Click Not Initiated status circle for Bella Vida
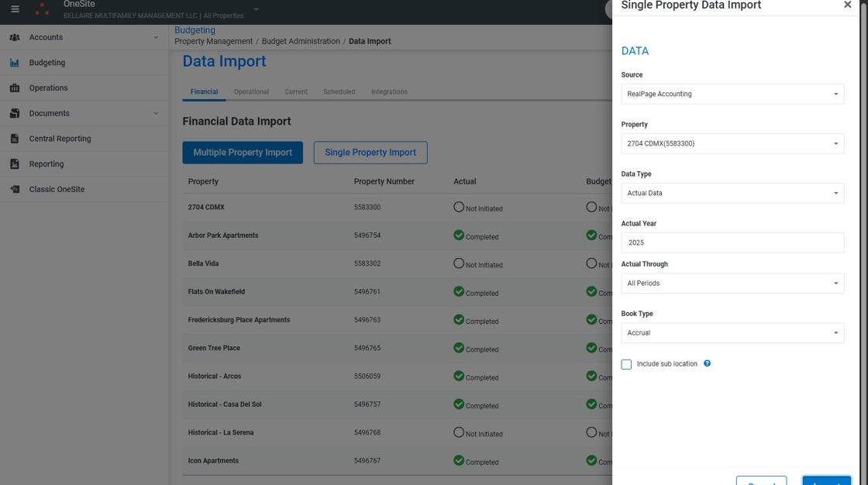 (x=459, y=263)
